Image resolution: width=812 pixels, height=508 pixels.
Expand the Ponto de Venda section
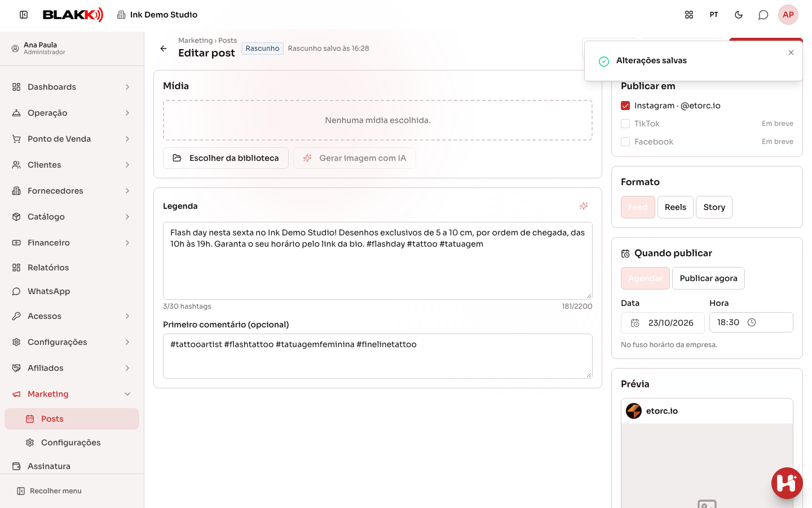[72, 139]
